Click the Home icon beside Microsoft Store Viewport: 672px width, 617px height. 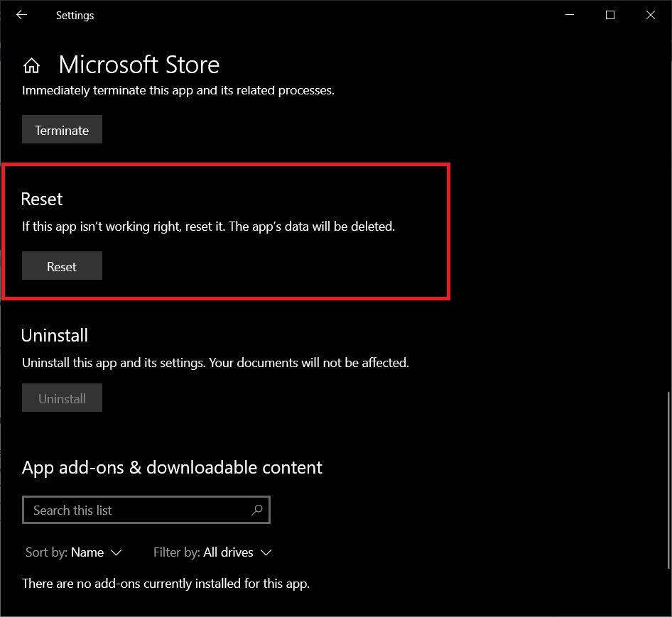tap(31, 66)
